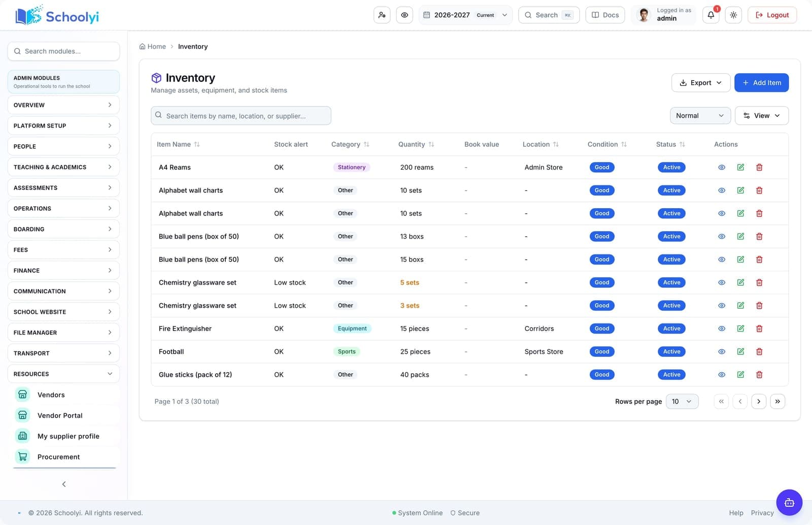Open the Vendors module
812x525 pixels.
[x=64, y=395]
